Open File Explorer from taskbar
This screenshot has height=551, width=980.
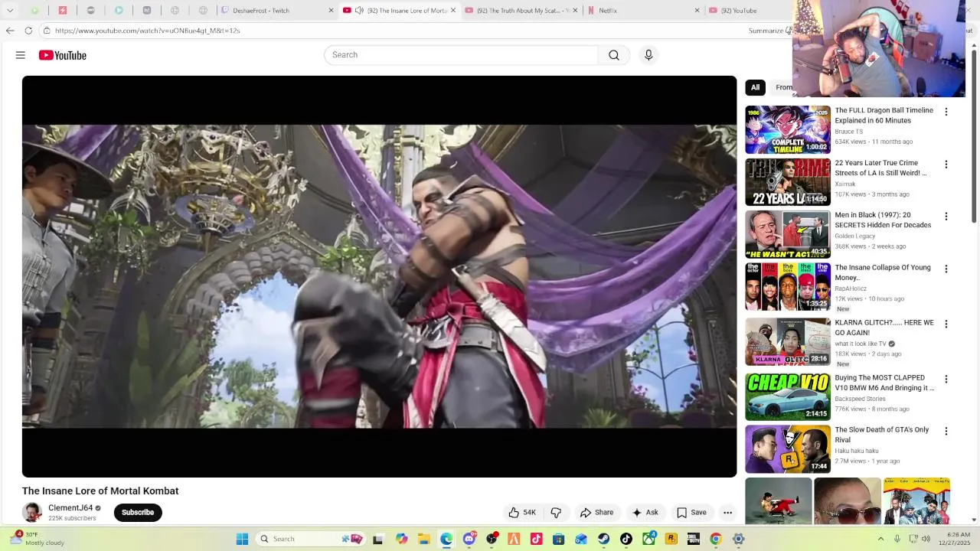click(424, 539)
